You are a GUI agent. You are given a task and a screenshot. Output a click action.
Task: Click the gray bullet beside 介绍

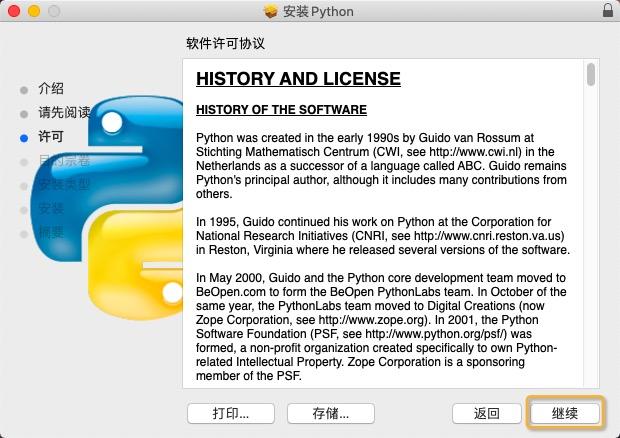tap(24, 90)
